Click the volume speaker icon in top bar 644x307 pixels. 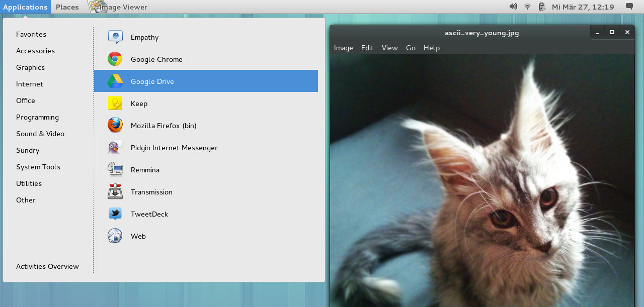pos(513,7)
